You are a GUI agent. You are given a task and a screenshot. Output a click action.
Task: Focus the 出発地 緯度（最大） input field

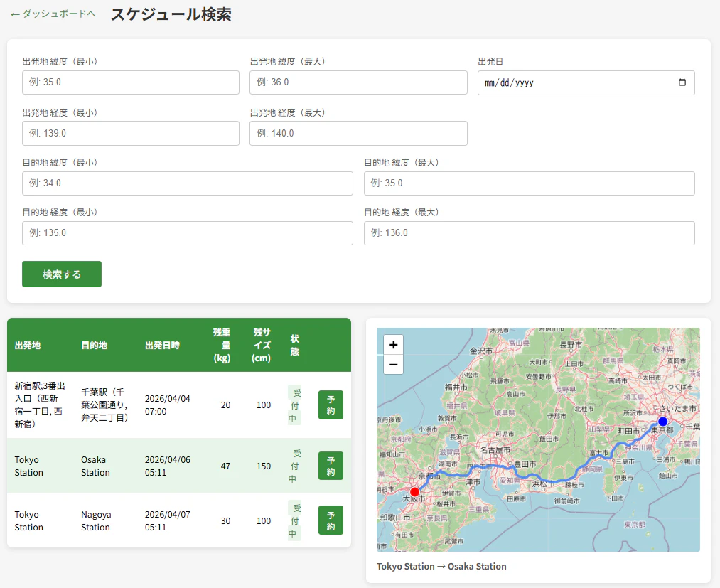358,82
